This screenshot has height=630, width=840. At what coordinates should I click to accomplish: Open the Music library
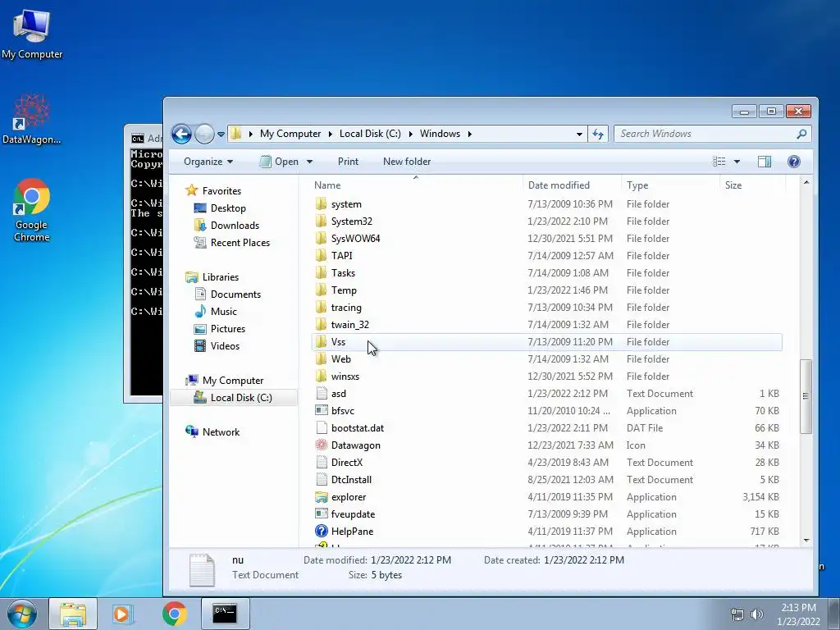(x=223, y=312)
